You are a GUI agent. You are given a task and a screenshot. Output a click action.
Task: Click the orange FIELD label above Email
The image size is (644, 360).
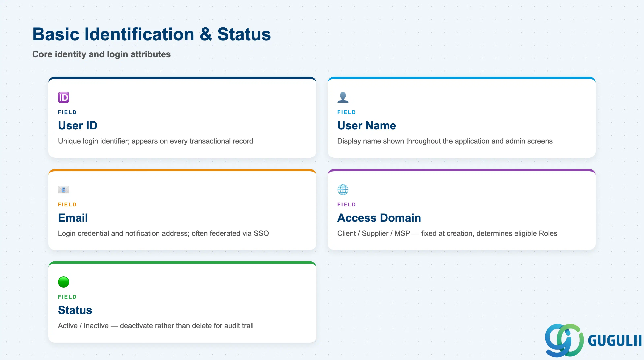[67, 205]
